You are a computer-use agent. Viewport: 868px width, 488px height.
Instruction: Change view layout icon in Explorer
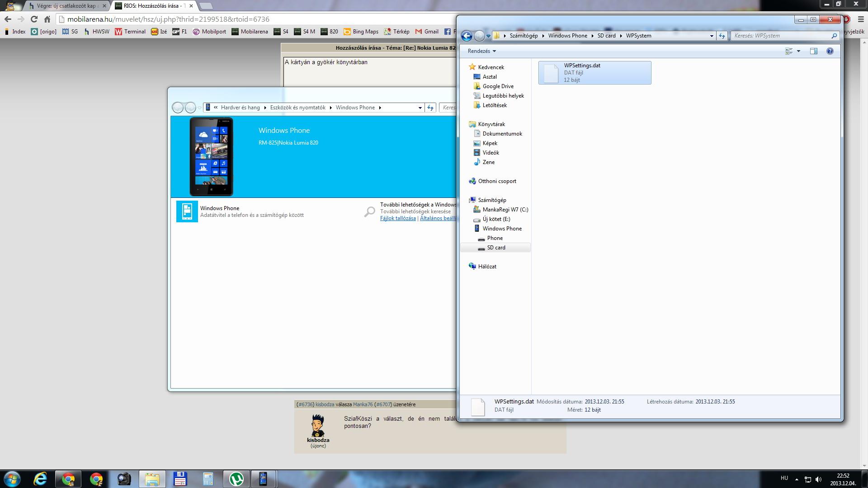click(x=789, y=51)
